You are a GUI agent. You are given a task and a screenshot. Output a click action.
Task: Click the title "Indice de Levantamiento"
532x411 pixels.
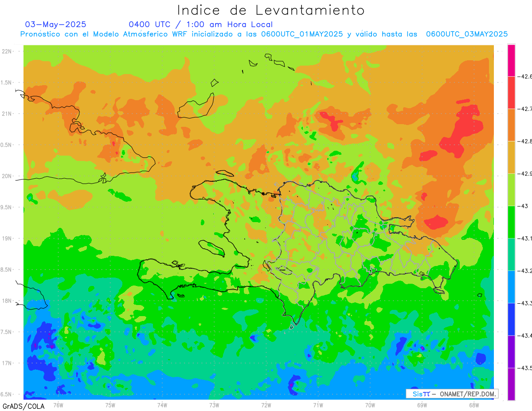click(271, 10)
